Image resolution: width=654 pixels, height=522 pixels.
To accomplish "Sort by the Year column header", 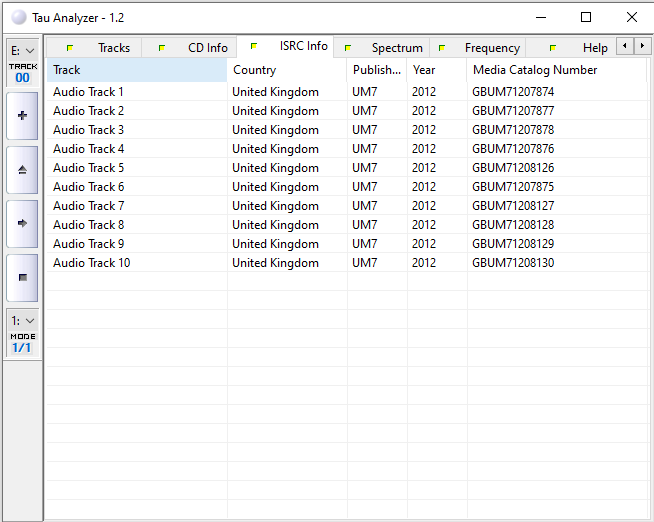I will 437,70.
